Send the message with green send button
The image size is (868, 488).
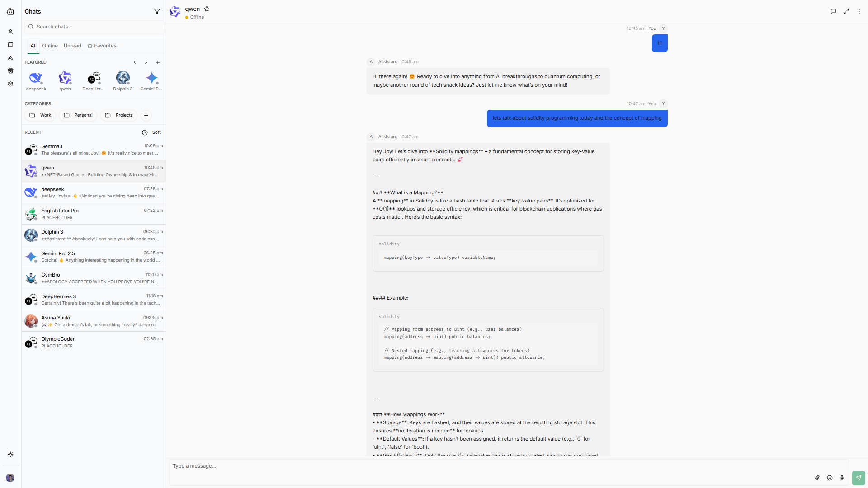pos(859,478)
